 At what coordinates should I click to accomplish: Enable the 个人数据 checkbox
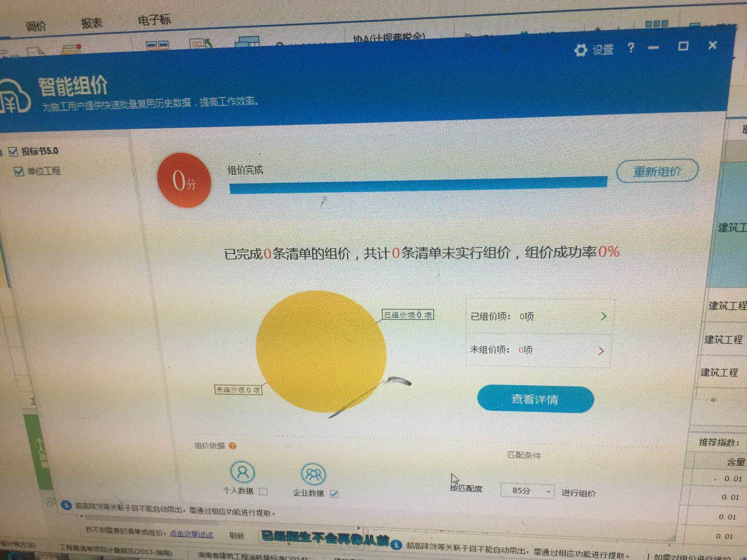coord(263,492)
